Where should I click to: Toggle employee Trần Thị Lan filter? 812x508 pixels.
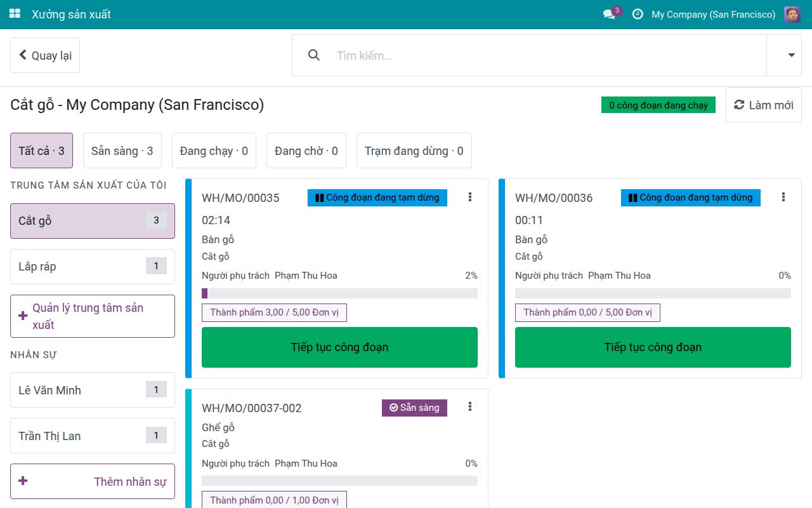point(93,436)
